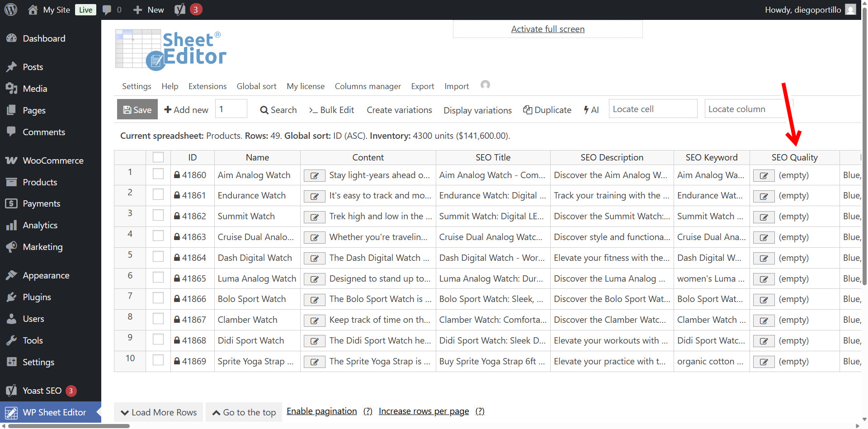Click the comments bubble icon in admin bar
Screen dimensions: 868x429
pos(107,9)
